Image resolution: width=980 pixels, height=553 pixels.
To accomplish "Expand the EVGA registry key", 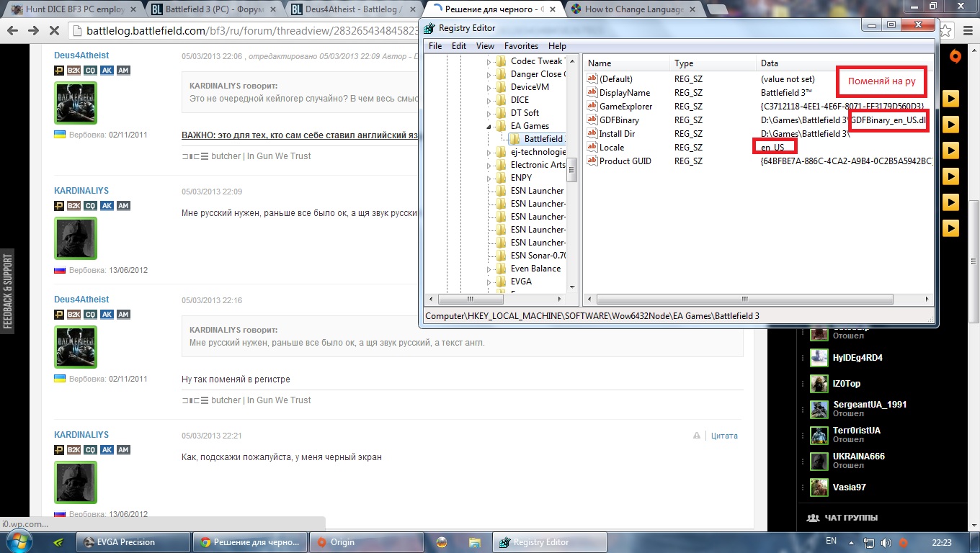I will [489, 282].
